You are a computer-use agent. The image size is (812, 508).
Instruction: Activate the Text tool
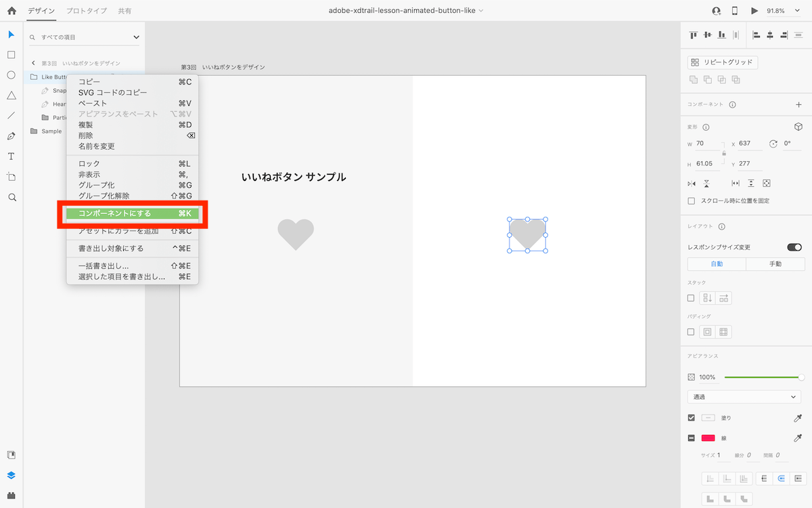pos(11,156)
